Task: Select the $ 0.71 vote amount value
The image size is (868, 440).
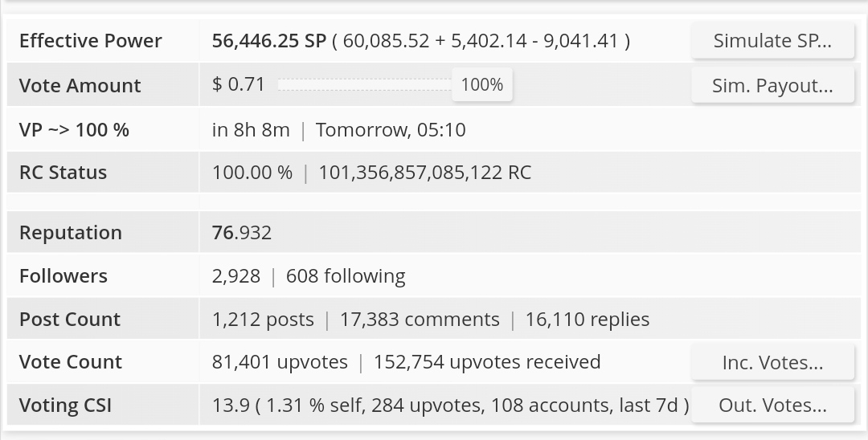Action: point(239,84)
